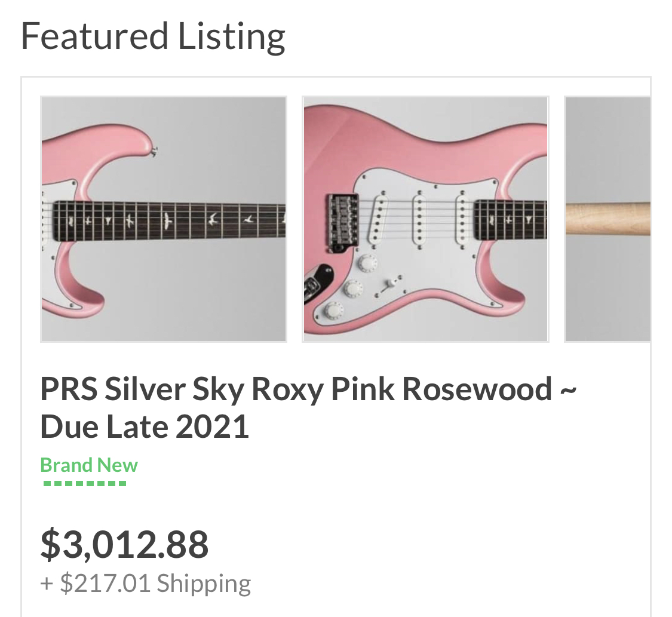Click the strap button in first photo
Image resolution: width=672 pixels, height=617 pixels.
[x=154, y=151]
